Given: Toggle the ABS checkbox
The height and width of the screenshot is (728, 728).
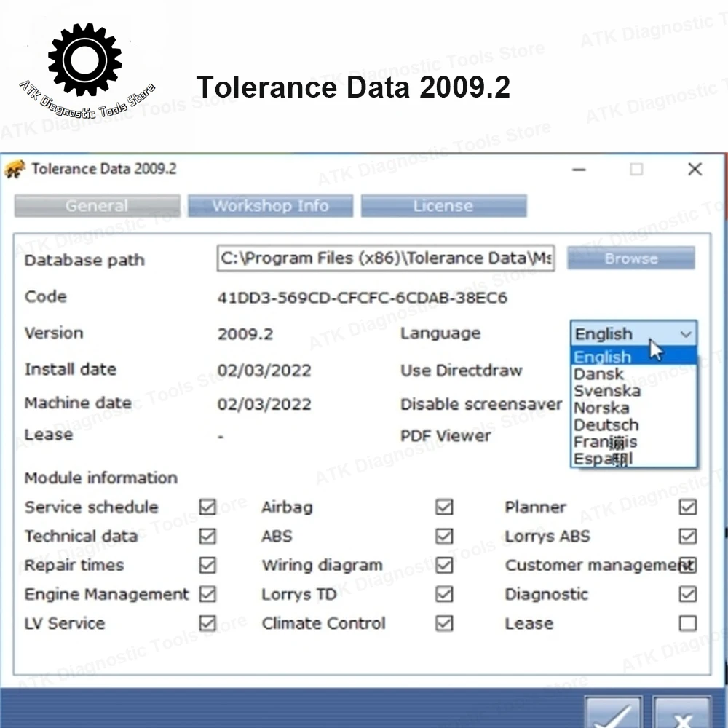Looking at the screenshot, I should 444,537.
